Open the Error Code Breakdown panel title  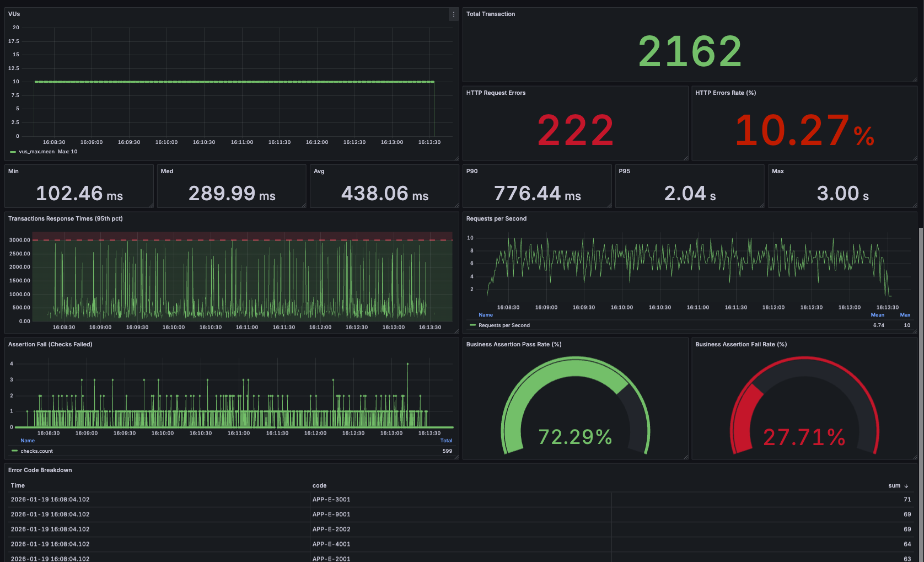click(40, 470)
